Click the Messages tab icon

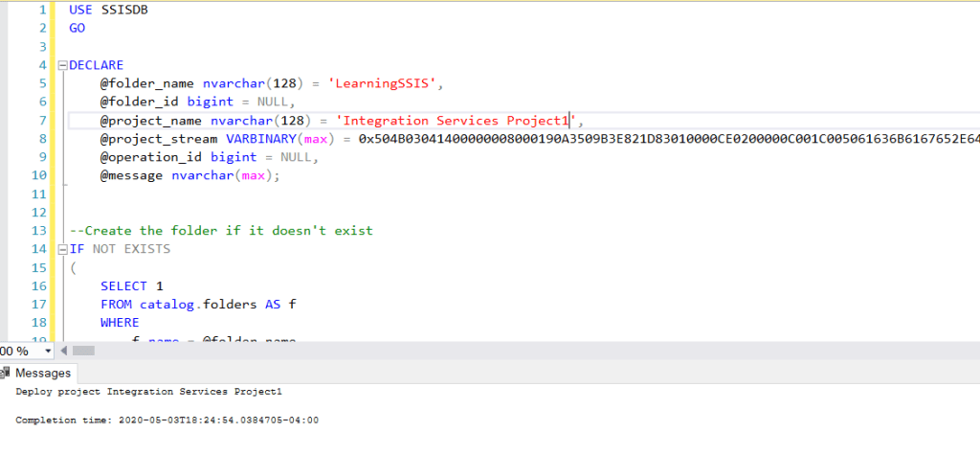point(8,373)
